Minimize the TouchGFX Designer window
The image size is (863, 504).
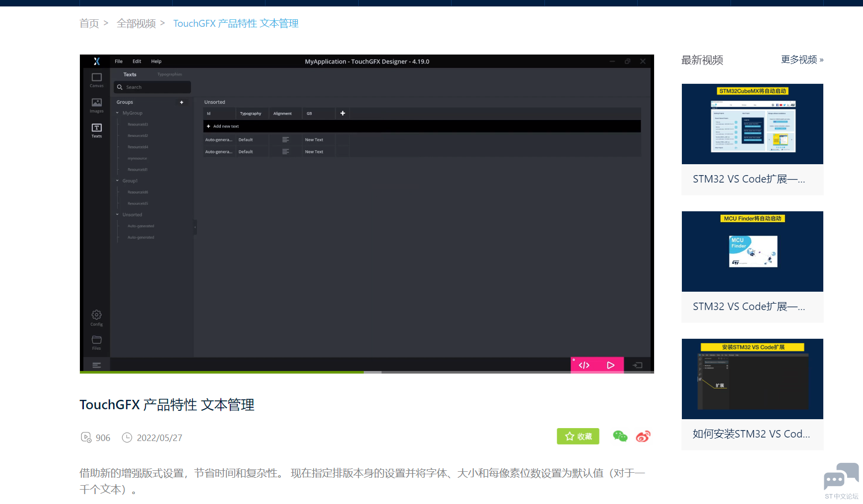(x=612, y=62)
